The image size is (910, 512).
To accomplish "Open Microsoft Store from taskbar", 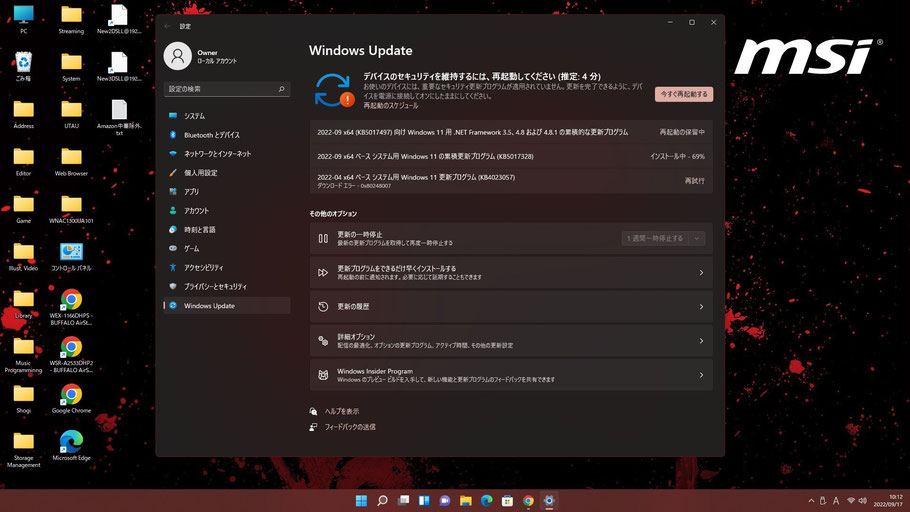I will [507, 500].
